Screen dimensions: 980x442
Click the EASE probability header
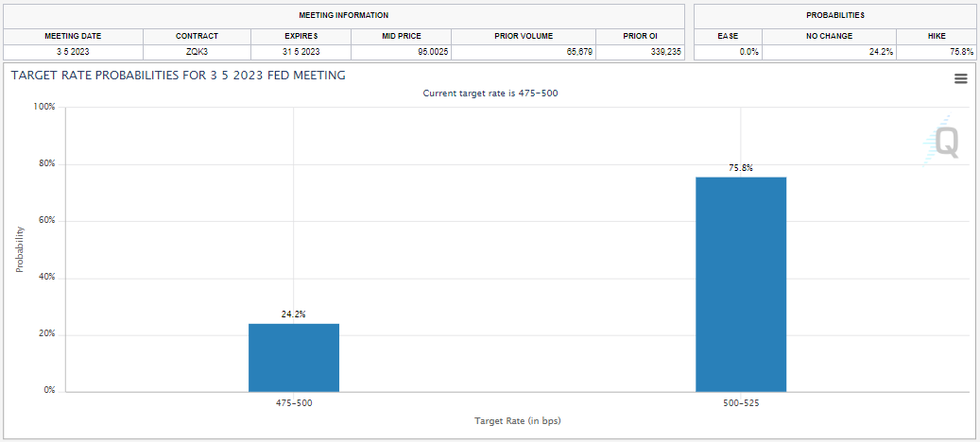coord(728,36)
